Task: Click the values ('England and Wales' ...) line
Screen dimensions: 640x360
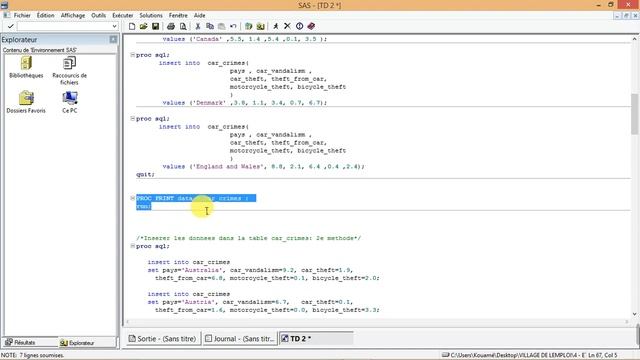Action: click(x=263, y=166)
